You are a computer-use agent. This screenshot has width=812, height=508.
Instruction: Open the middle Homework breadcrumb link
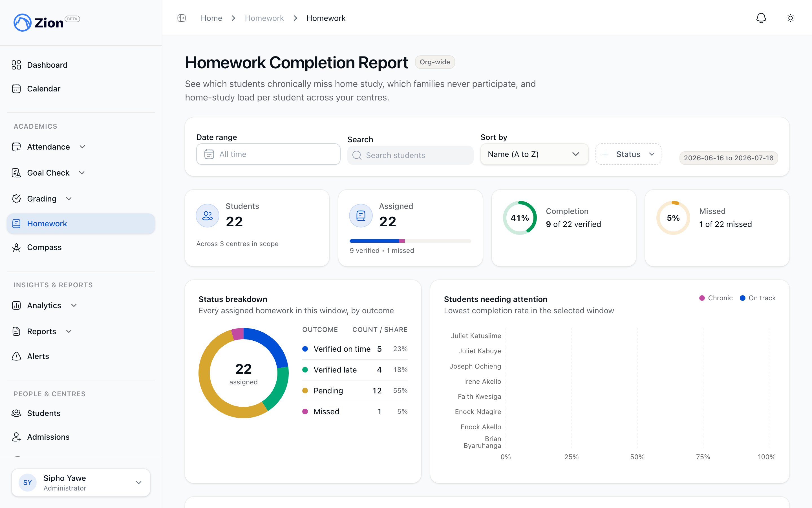pos(264,18)
